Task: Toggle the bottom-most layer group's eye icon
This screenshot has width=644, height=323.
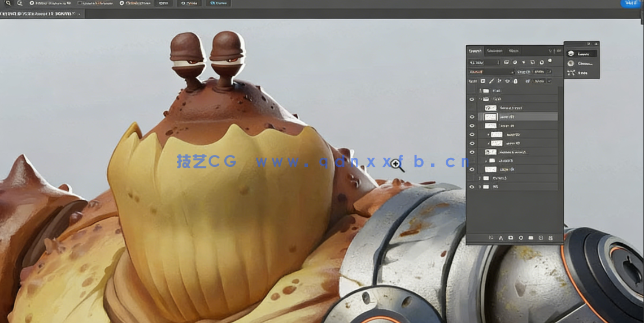Action: [x=472, y=187]
